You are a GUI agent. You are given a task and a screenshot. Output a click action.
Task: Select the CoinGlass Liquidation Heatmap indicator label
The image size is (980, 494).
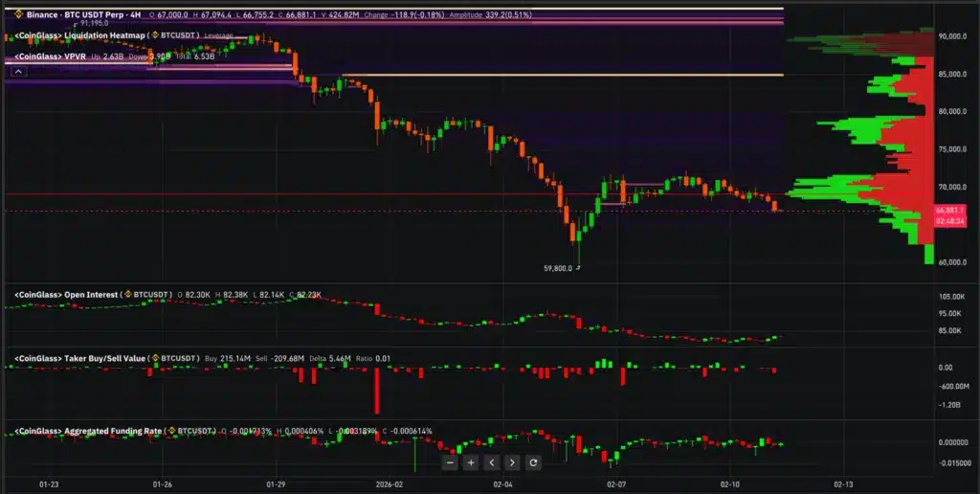(79, 35)
